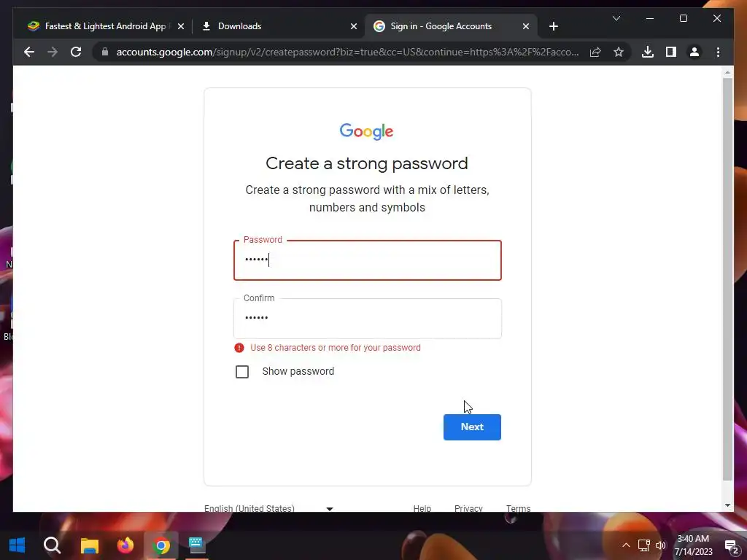Open the side panel icon

point(671,52)
